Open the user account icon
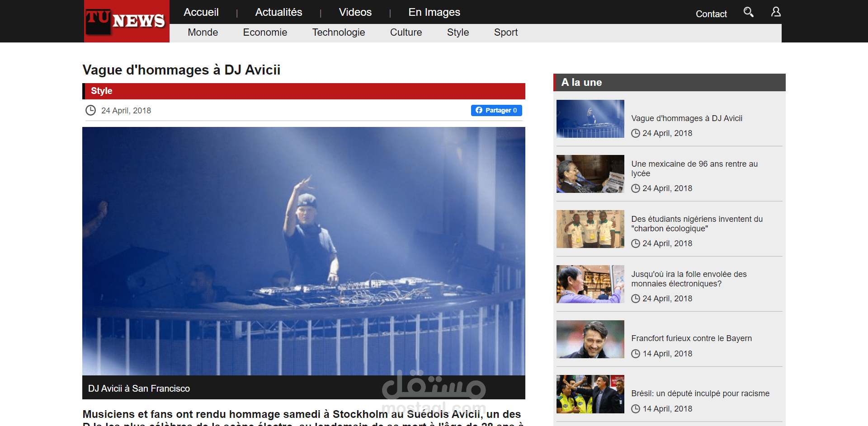868x426 pixels. 776,12
